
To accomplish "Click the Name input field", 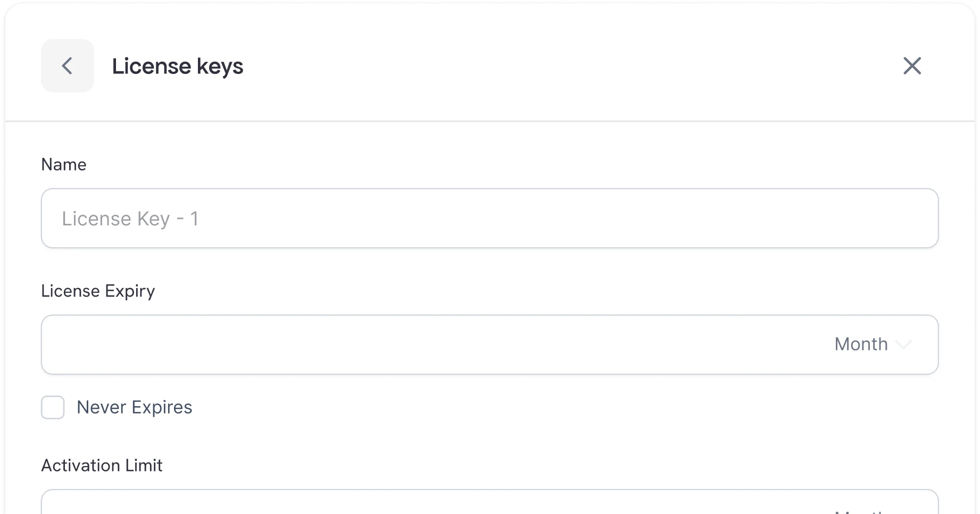I will click(489, 218).
